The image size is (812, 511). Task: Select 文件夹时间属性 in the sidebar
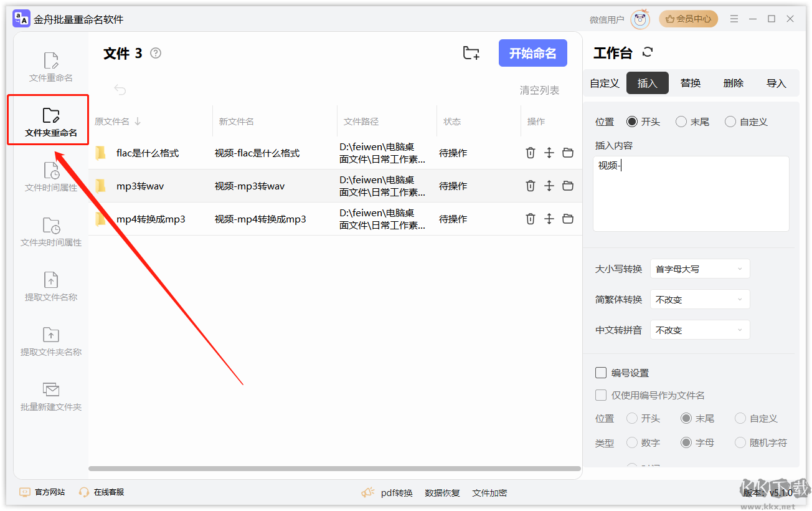(x=51, y=232)
